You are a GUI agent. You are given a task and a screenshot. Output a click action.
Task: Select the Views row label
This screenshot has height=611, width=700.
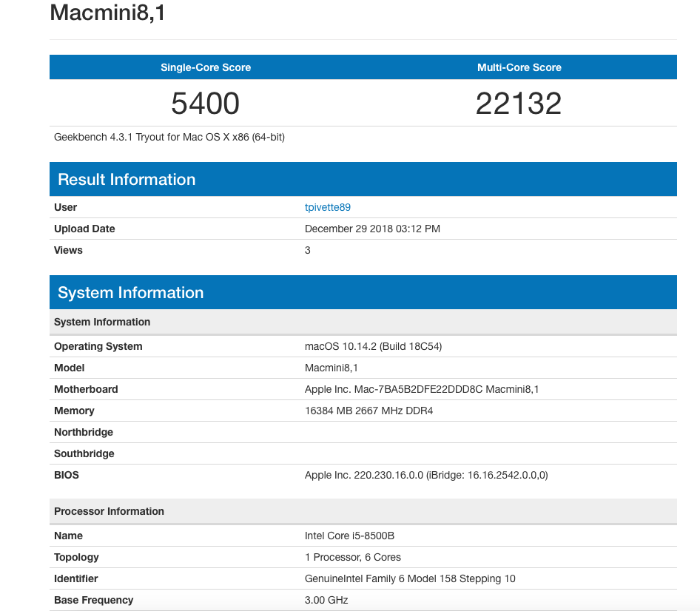click(x=68, y=250)
